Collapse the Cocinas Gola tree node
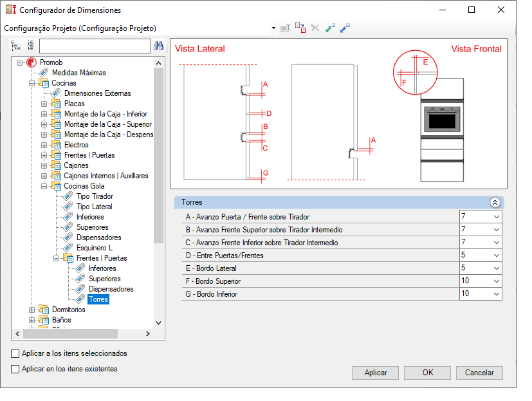532x401 pixels. (x=44, y=186)
